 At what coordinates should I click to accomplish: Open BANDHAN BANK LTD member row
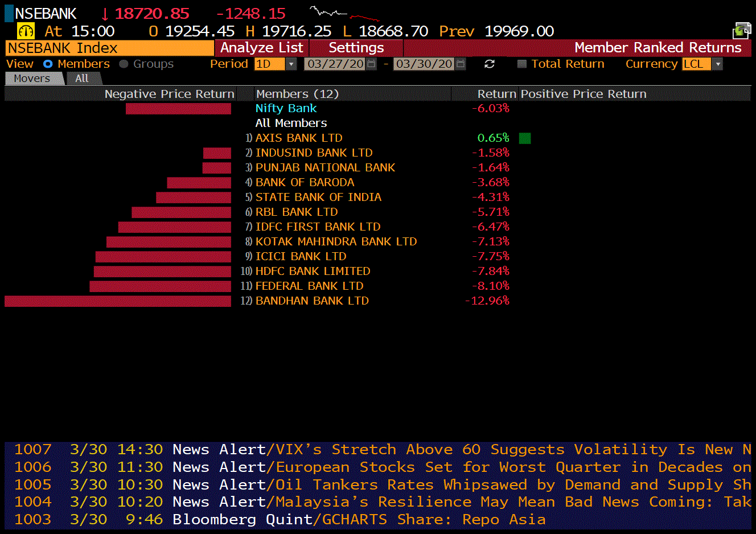[x=312, y=301]
